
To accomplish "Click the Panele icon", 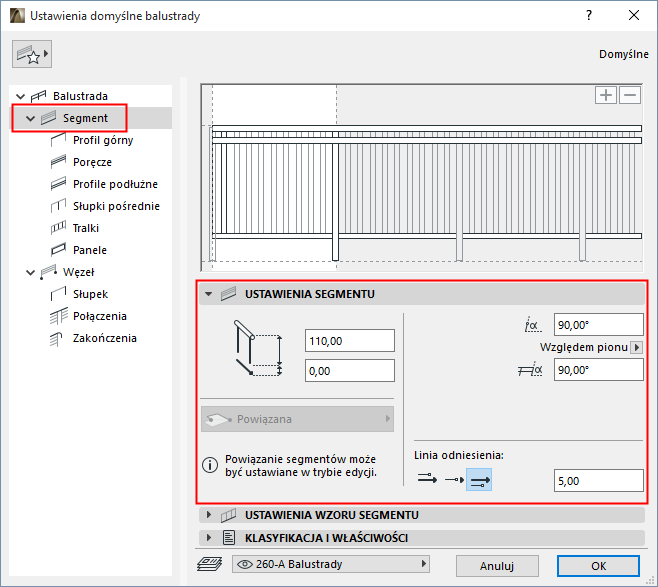I will (58, 250).
